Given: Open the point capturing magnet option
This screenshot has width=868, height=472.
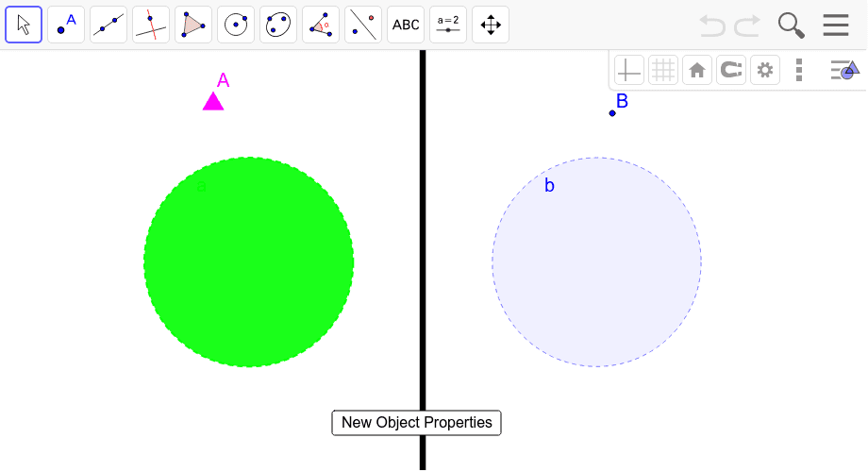Looking at the screenshot, I should coord(730,71).
